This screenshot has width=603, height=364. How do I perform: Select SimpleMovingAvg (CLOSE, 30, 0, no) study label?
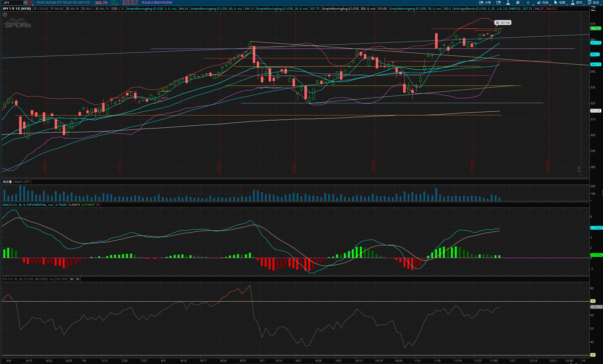415,9
